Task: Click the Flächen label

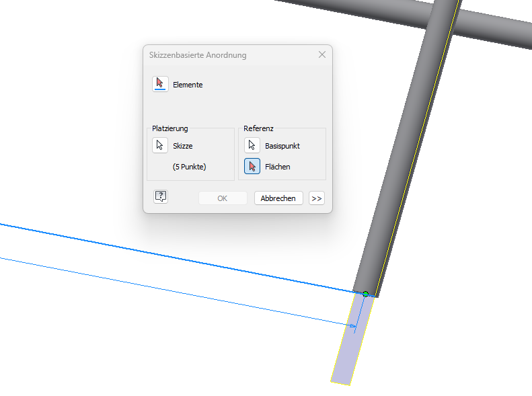Action: [x=278, y=167]
